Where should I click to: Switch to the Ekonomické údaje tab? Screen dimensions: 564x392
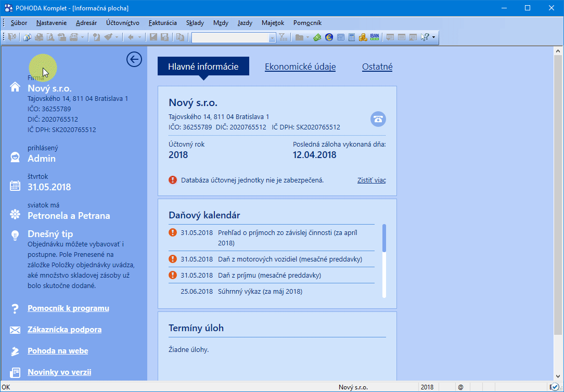click(x=300, y=67)
